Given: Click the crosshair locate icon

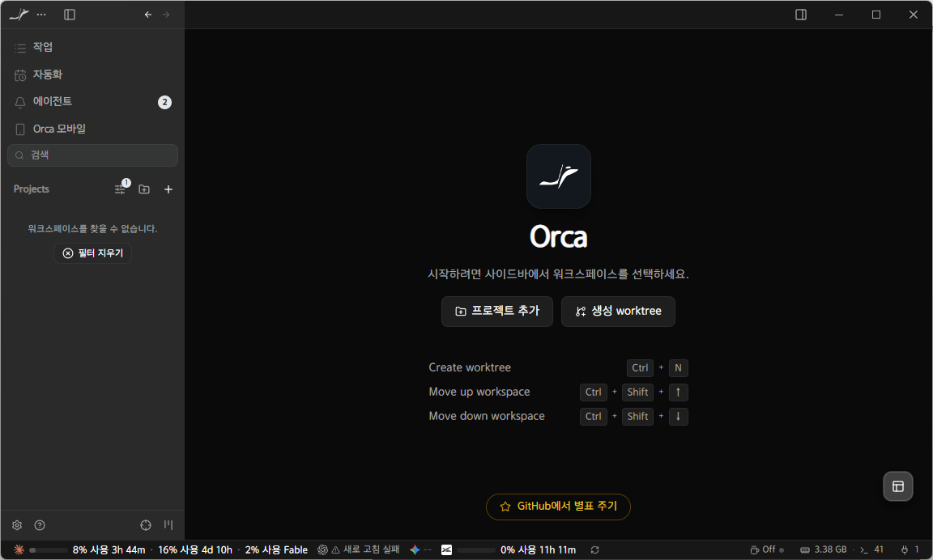Looking at the screenshot, I should 146,525.
